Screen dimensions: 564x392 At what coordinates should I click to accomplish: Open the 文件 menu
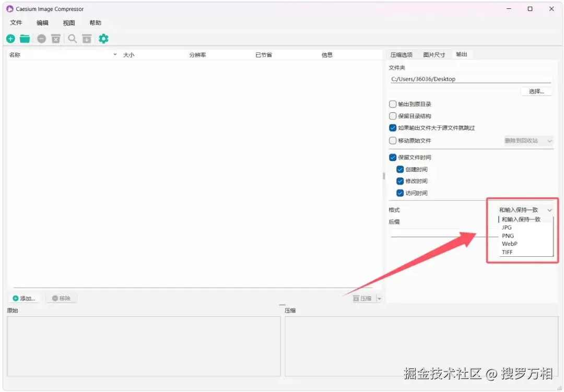tap(16, 22)
